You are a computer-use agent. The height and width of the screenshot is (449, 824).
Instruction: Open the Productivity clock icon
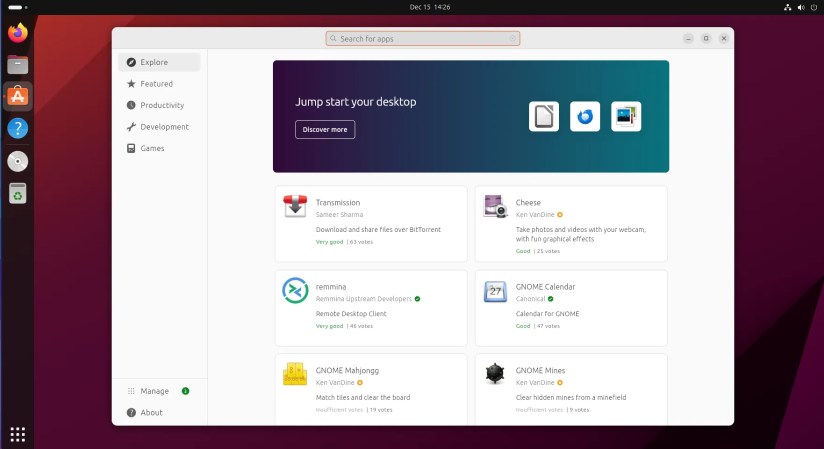point(131,105)
